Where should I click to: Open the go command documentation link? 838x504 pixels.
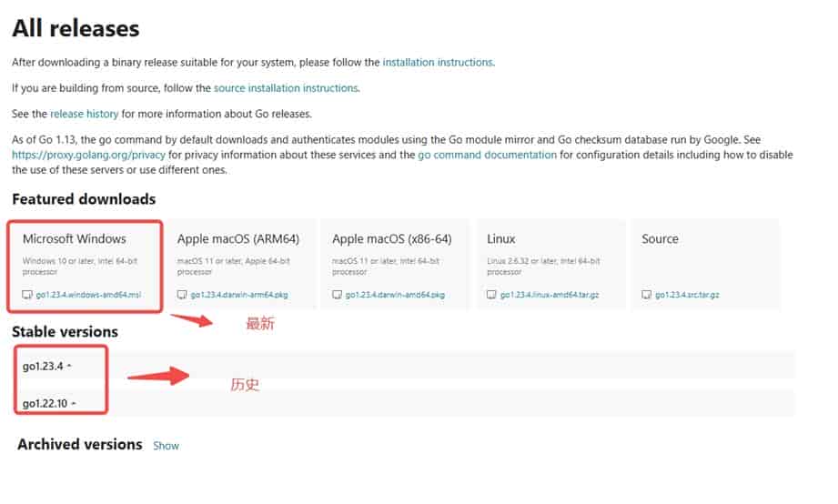click(487, 155)
